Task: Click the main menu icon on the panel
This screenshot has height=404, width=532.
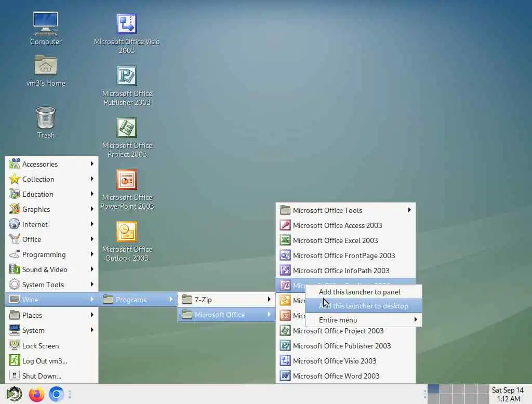Action: [x=14, y=394]
